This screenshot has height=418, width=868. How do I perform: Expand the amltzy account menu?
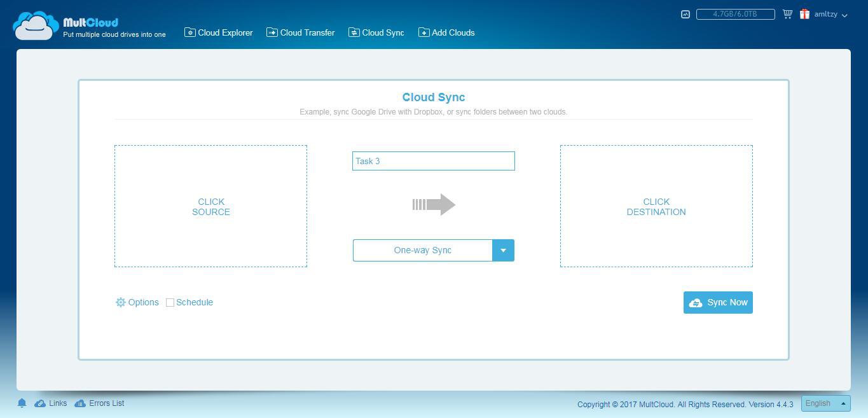click(x=830, y=14)
